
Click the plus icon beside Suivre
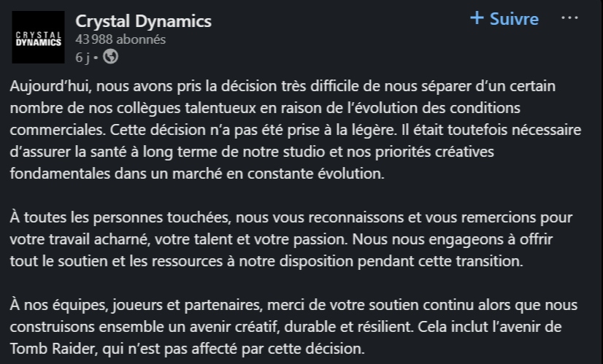[x=477, y=18]
